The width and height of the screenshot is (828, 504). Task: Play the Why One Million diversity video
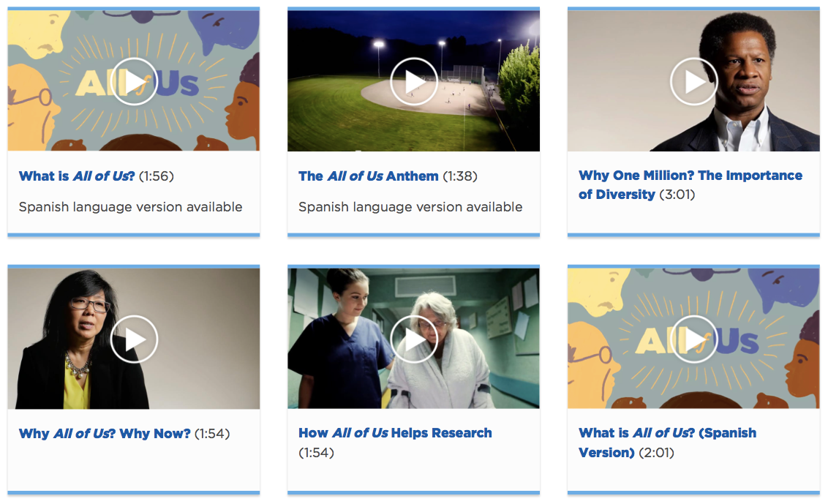(694, 82)
